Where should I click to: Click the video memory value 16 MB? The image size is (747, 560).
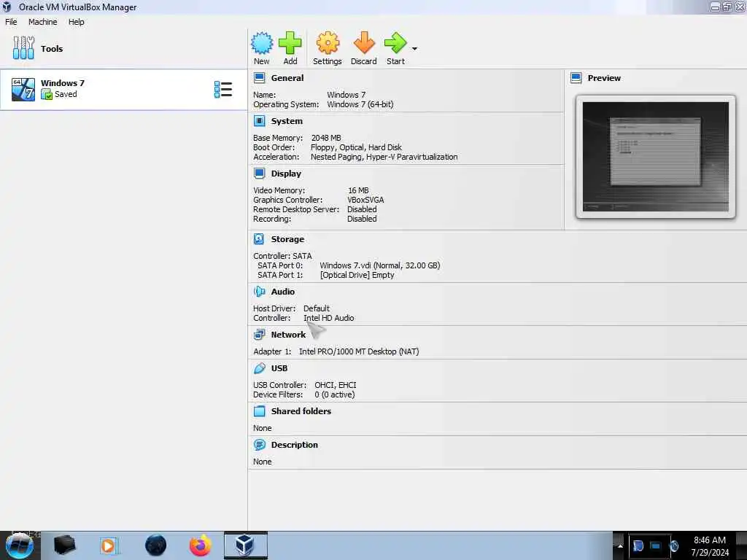358,190
